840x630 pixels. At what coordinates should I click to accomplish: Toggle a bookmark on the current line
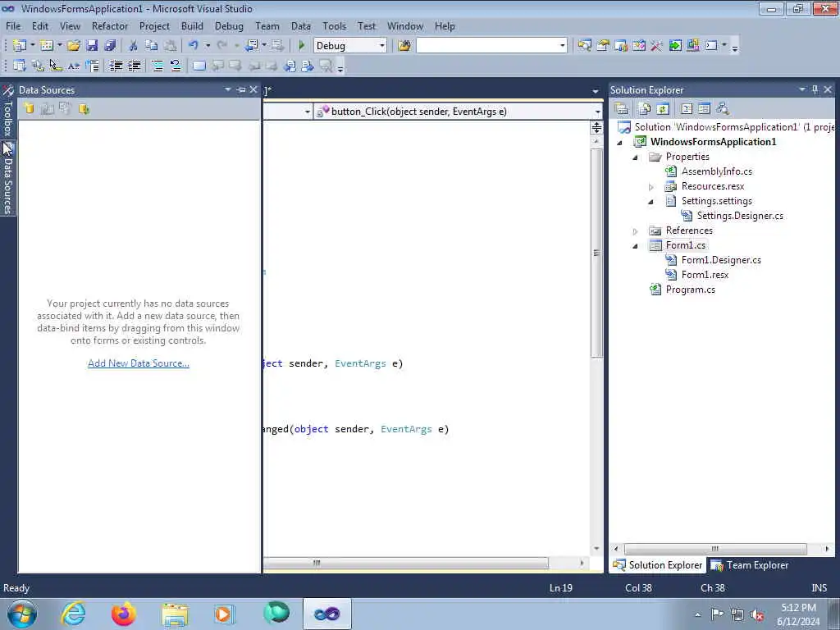point(199,66)
